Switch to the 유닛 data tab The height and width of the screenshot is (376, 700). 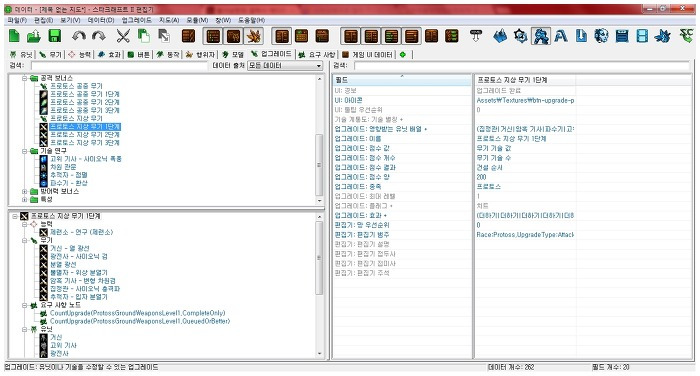pos(21,54)
